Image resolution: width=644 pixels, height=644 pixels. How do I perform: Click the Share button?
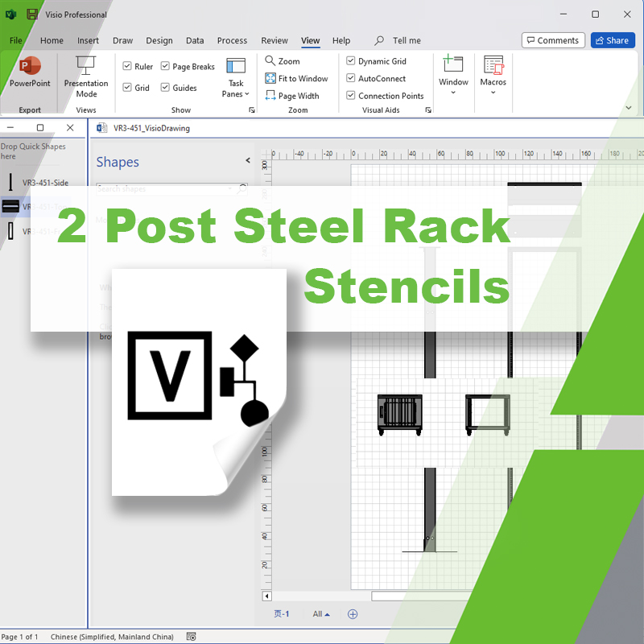(611, 39)
